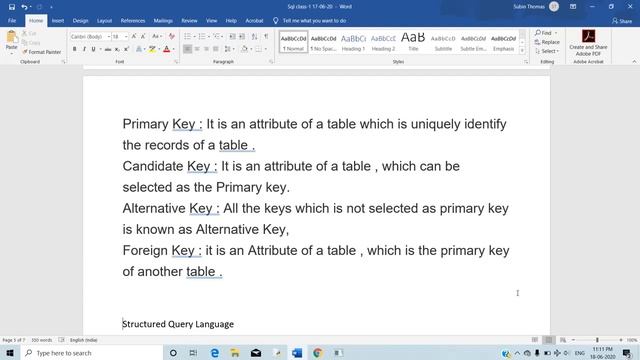
Task: Toggle Italic formatting
Action: click(x=84, y=49)
